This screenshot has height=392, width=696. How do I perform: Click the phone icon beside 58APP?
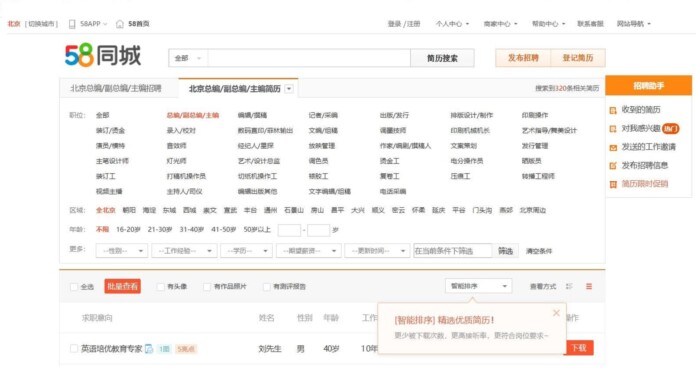click(72, 24)
